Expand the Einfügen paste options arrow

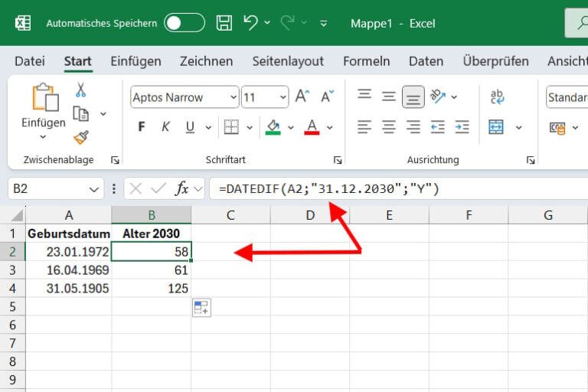[43, 137]
